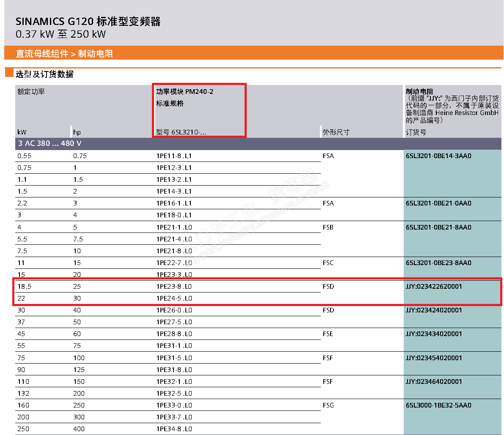Select model cell 1PE18-0 .L1
The width and height of the screenshot is (504, 435).
coord(174,215)
